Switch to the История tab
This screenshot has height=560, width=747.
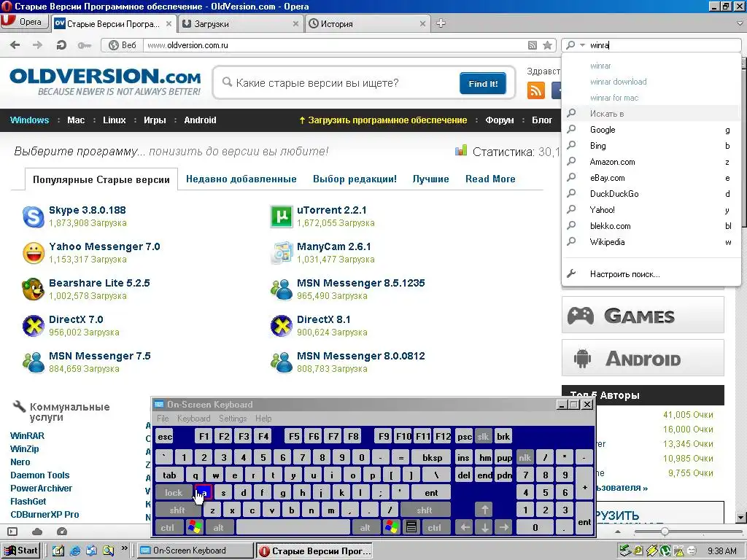[x=368, y=24]
